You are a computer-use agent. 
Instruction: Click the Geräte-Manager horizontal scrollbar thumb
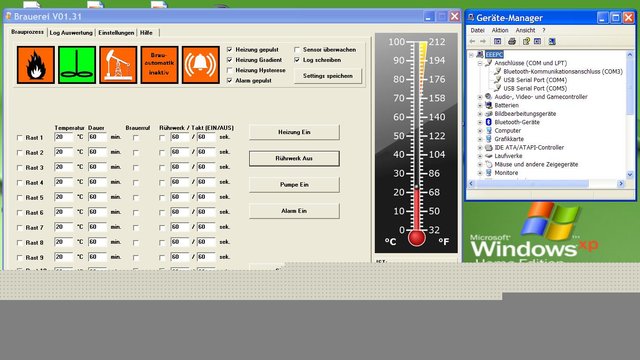[x=532, y=184]
